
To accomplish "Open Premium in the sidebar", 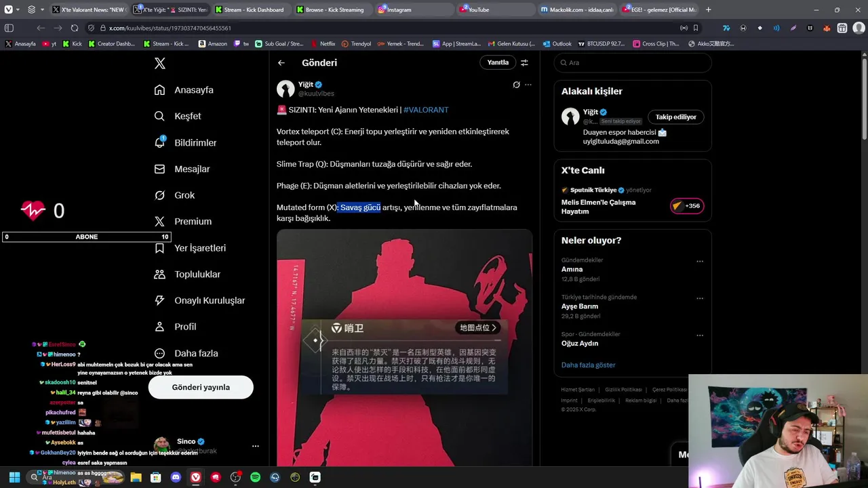I will pos(182,222).
